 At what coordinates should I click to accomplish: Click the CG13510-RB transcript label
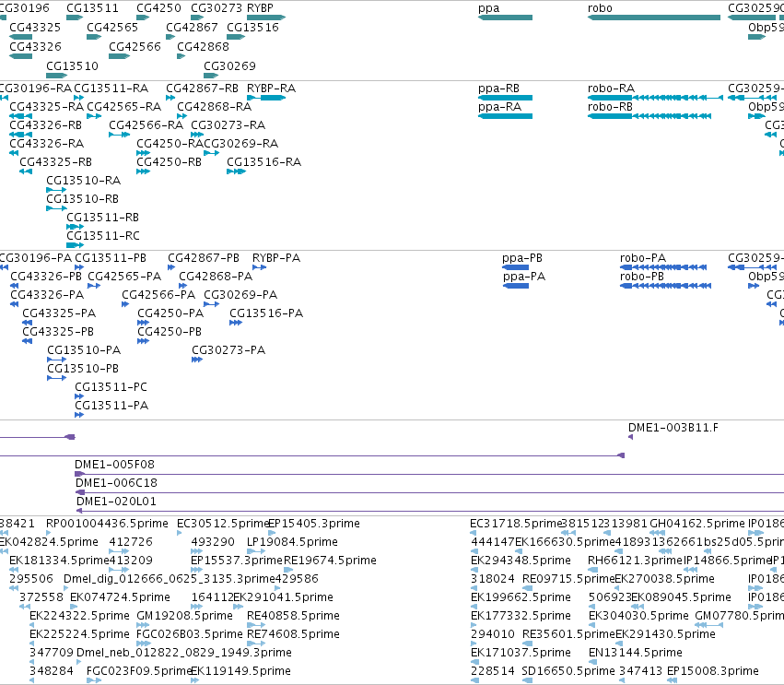[x=83, y=198]
